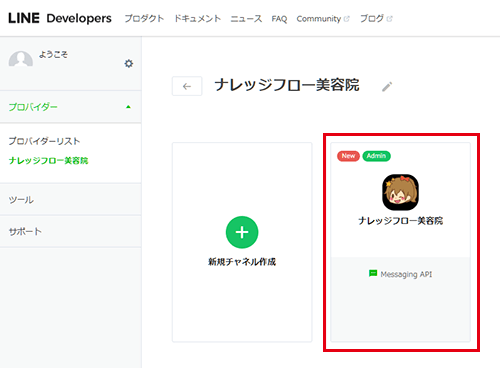Select ナレッジフロー美容院 in sidebar list
Viewport: 500px width, 368px height.
48,161
